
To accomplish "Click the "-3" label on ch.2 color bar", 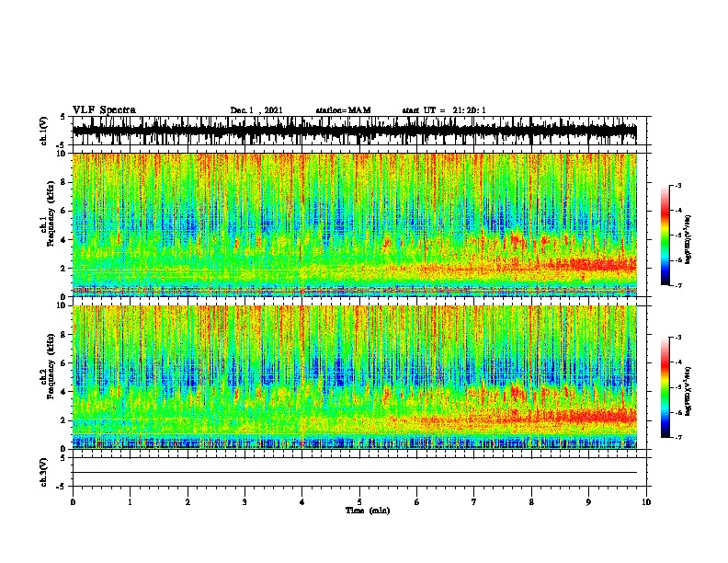I will tap(677, 338).
